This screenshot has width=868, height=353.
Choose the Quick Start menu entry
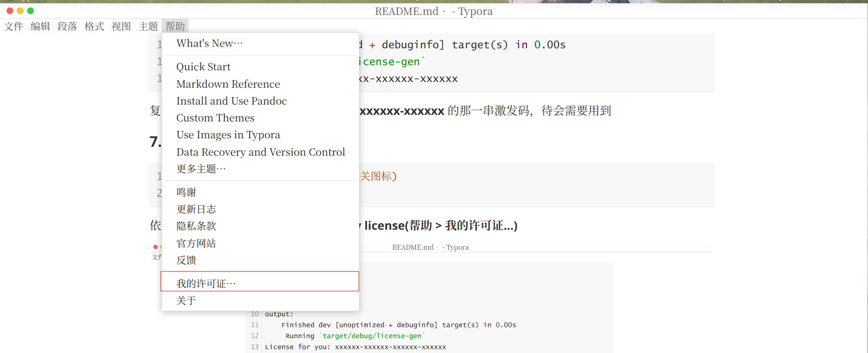(203, 67)
